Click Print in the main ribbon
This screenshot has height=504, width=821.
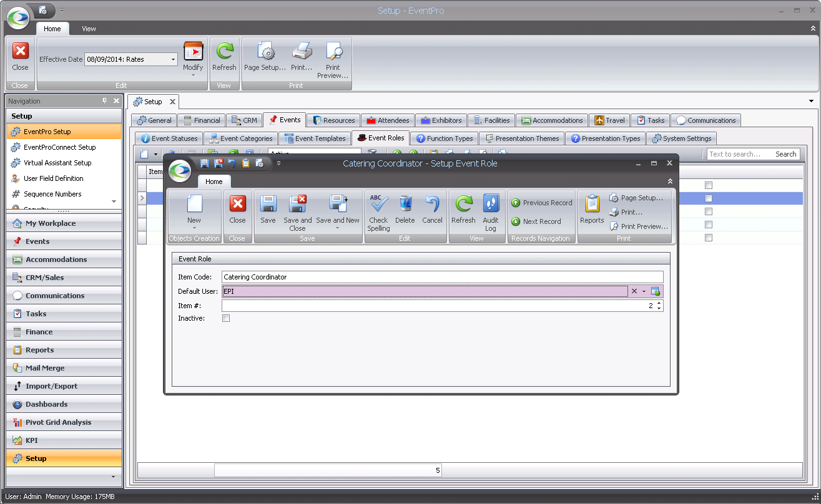(302, 56)
